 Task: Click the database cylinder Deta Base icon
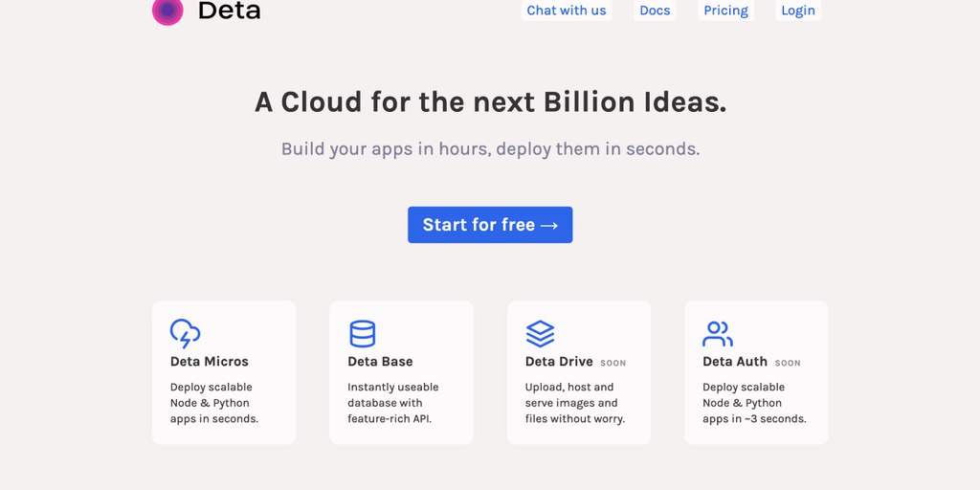(x=363, y=334)
